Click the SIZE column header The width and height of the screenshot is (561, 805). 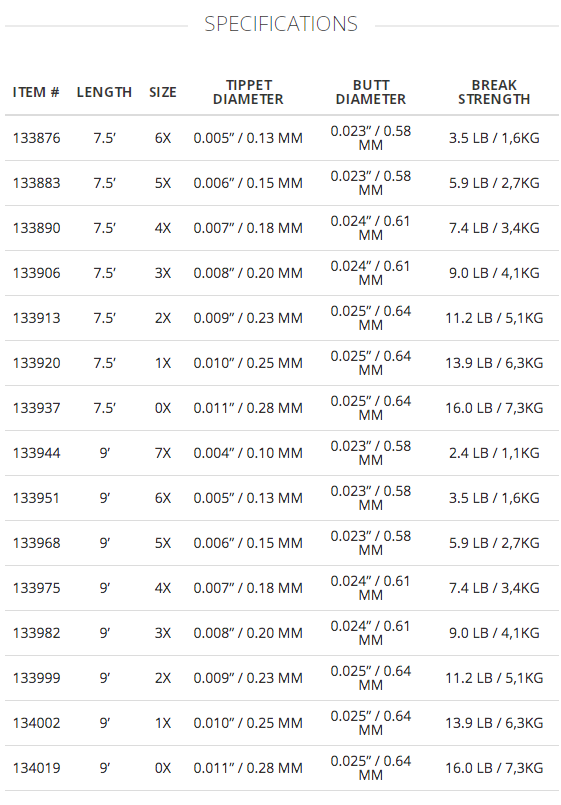click(x=163, y=92)
